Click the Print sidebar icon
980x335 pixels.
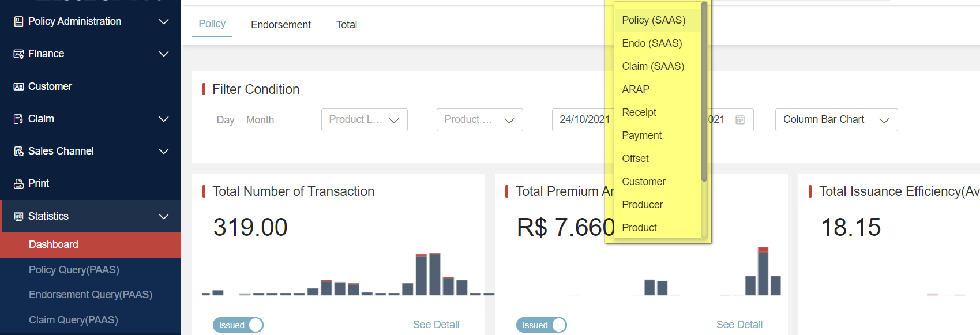[x=18, y=183]
